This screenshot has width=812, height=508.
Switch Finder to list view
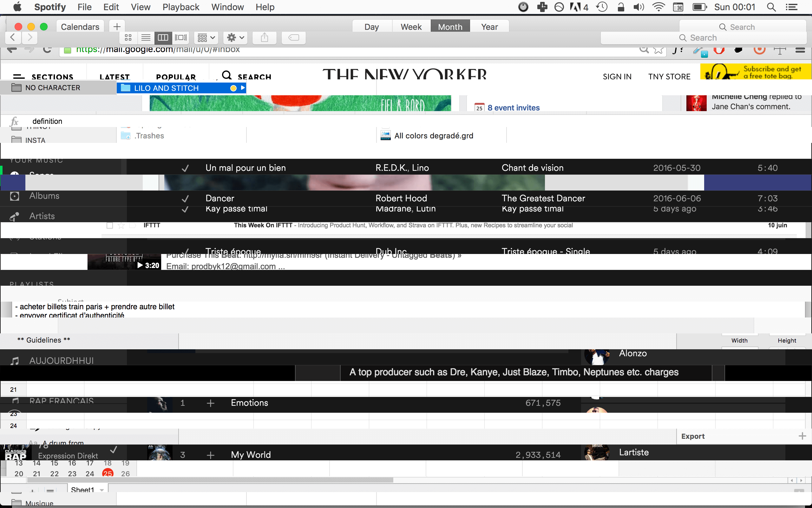(146, 38)
